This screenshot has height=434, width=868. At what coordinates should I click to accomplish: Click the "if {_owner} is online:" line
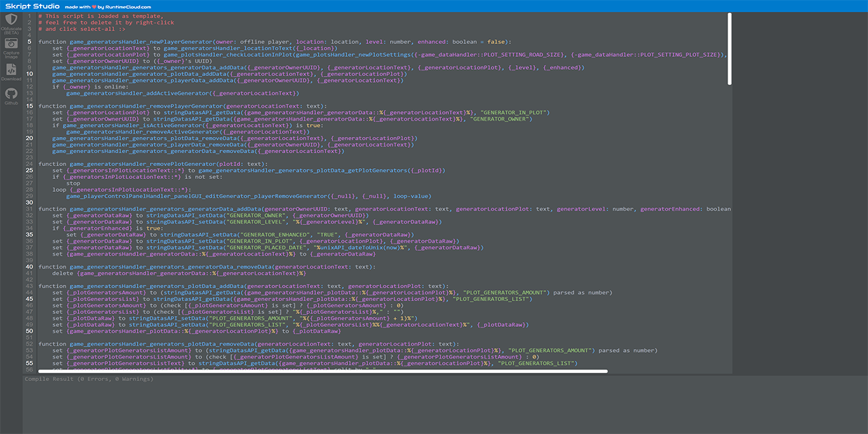92,87
